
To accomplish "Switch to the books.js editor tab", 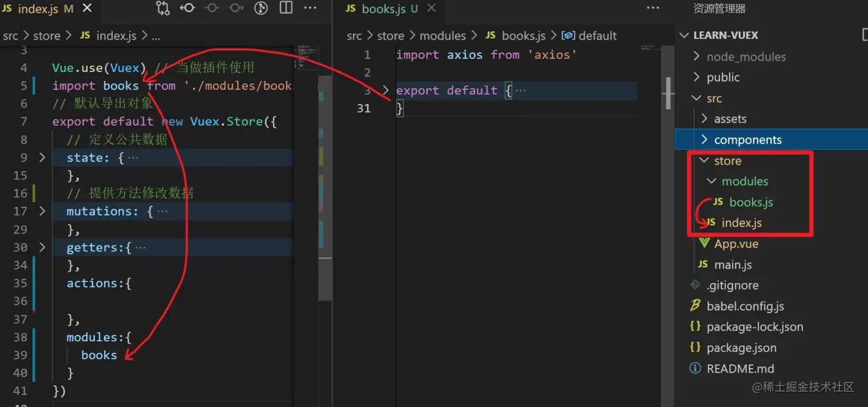I will 390,9.
